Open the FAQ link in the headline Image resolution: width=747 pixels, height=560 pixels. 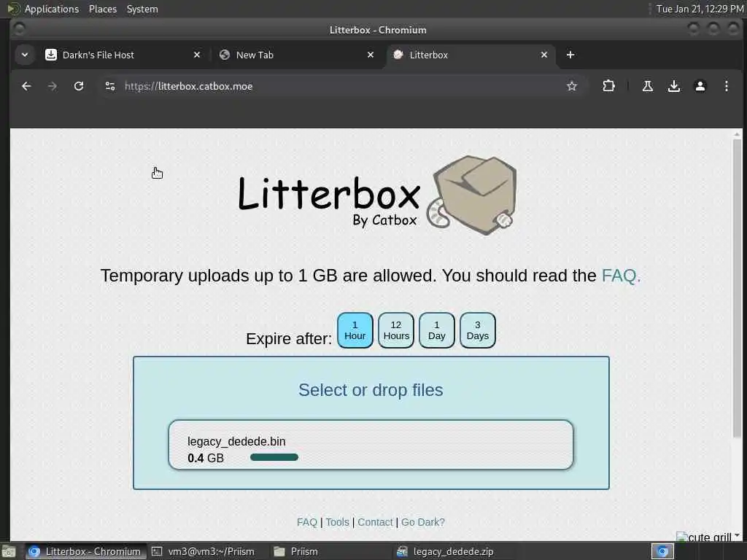pyautogui.click(x=621, y=276)
